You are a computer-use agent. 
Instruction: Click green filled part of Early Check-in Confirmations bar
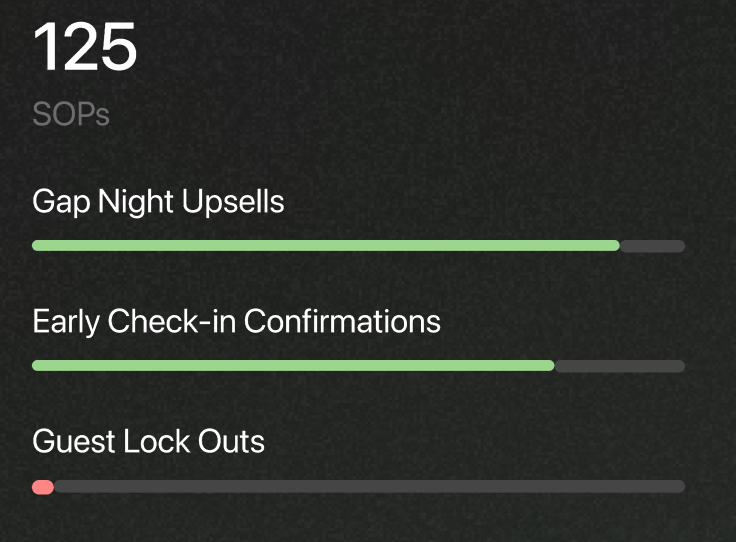point(293,366)
